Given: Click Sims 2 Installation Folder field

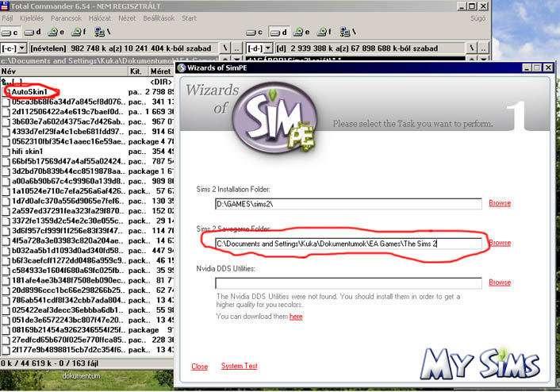Looking at the screenshot, I should (348, 204).
